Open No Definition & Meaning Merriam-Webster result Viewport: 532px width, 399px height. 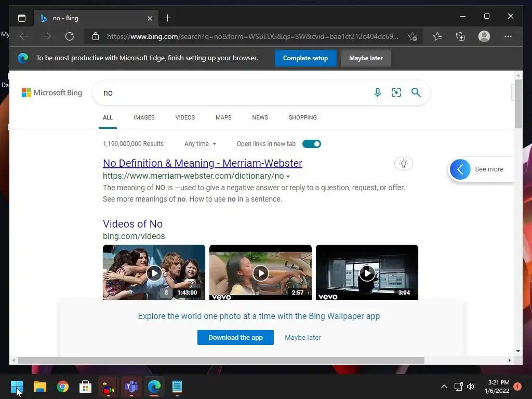pyautogui.click(x=203, y=163)
